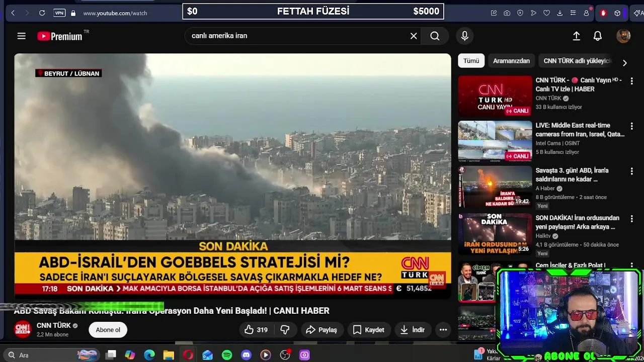
Task: Open A Haber channel name link
Action: (x=545, y=189)
